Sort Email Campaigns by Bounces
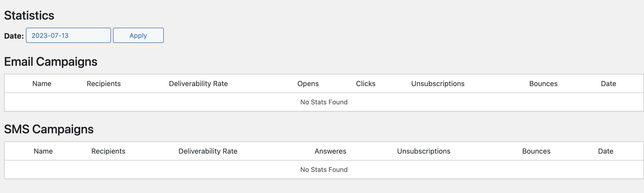Screen dimensions: 644x193 (543, 83)
